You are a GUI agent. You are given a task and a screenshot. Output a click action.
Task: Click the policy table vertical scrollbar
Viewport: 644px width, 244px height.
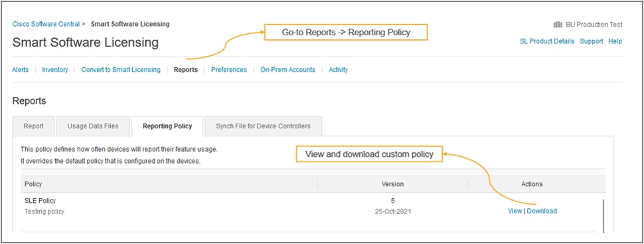604,215
